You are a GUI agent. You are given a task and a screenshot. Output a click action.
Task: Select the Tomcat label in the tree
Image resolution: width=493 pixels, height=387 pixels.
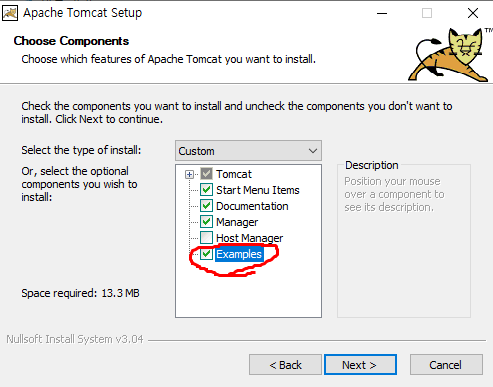[x=234, y=174]
